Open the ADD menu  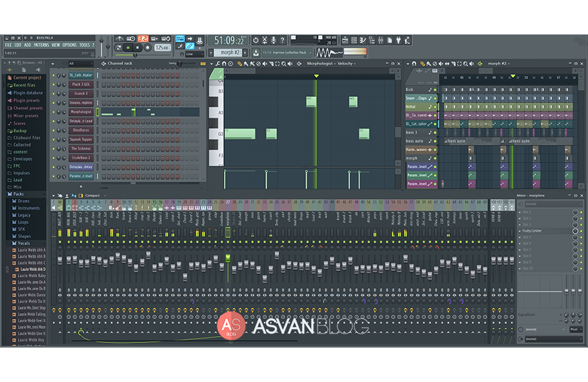[27, 45]
